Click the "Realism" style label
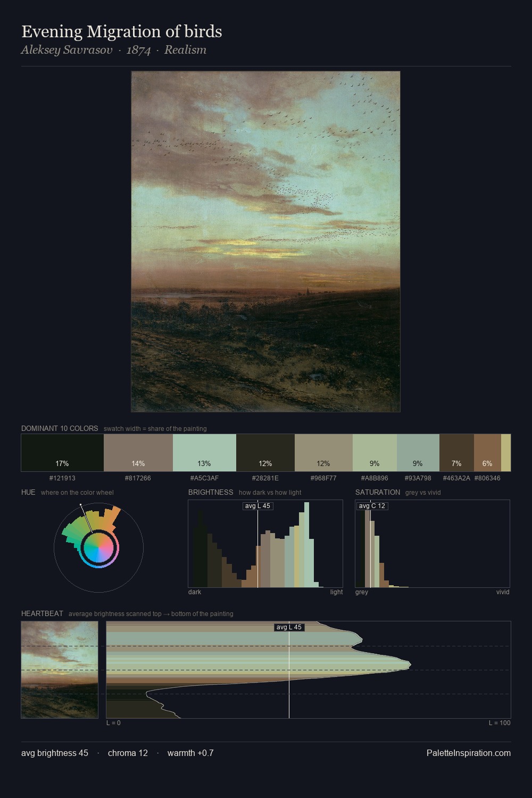 [185, 50]
